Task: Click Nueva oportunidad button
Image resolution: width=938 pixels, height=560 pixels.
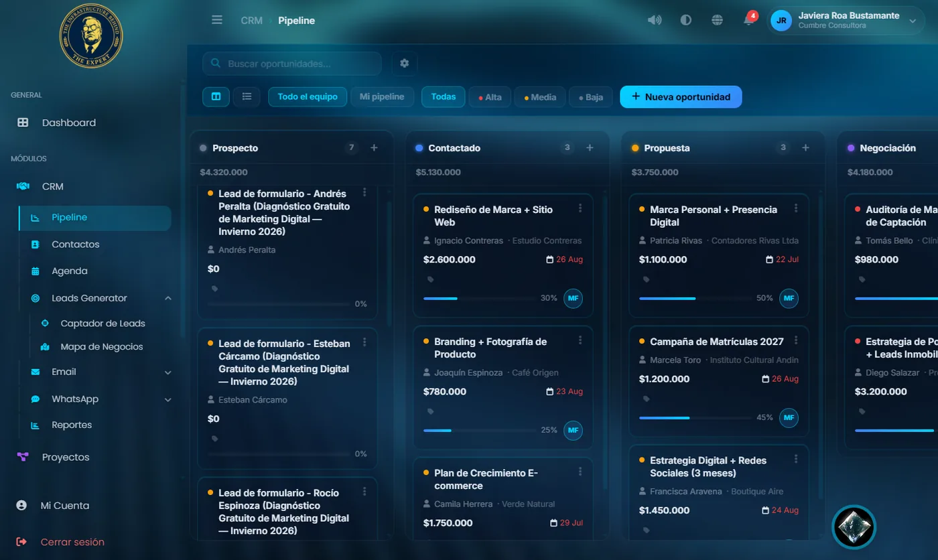Action: [681, 96]
